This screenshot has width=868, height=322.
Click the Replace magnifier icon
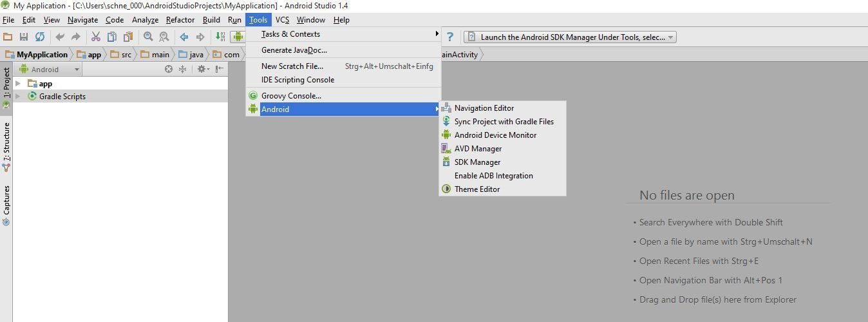coord(164,37)
